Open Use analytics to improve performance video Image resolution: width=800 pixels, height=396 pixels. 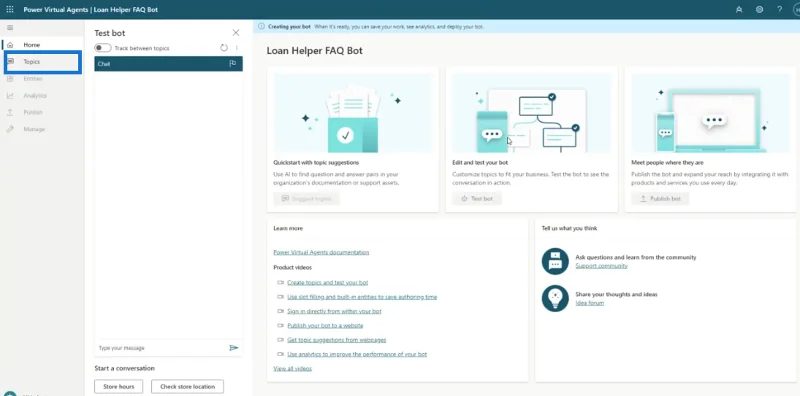point(357,354)
